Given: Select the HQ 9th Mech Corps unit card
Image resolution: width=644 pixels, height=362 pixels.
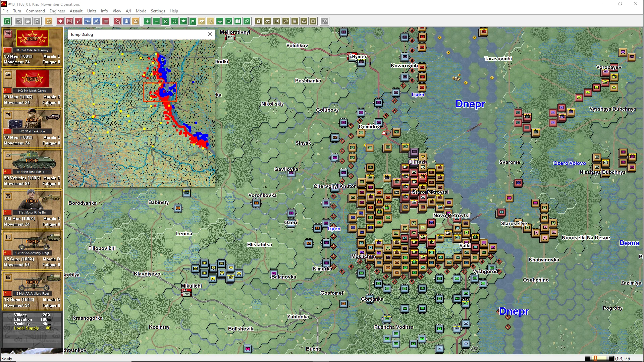Looking at the screenshot, I should tap(32, 88).
